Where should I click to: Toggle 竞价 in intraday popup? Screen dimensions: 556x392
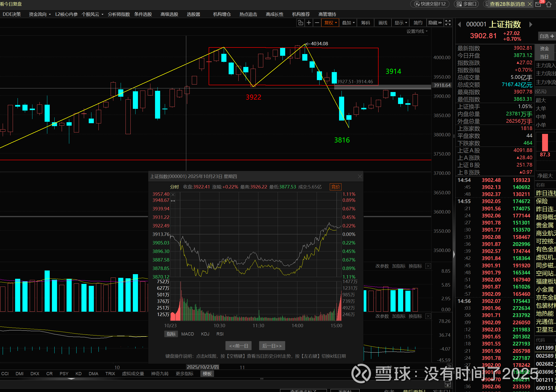(x=335, y=187)
